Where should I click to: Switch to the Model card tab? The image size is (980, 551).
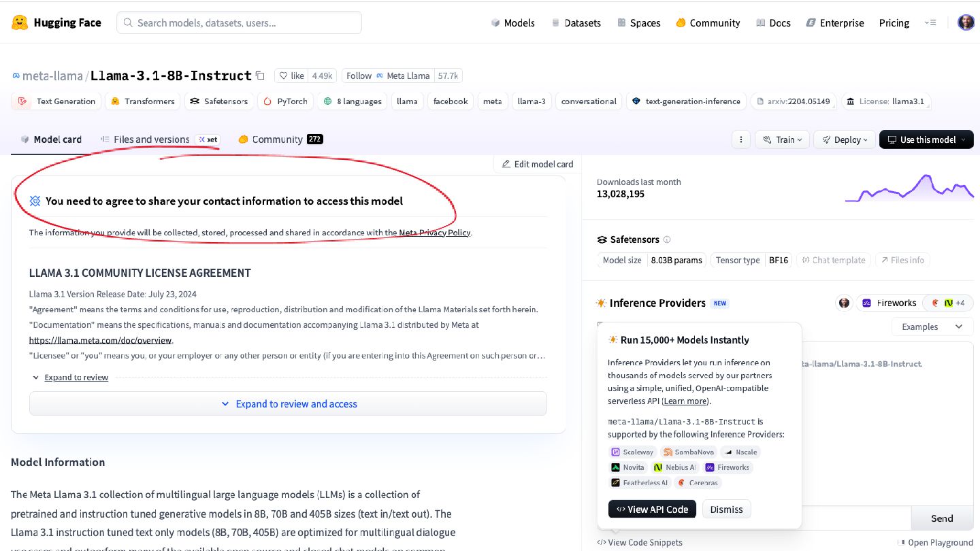[x=51, y=139]
